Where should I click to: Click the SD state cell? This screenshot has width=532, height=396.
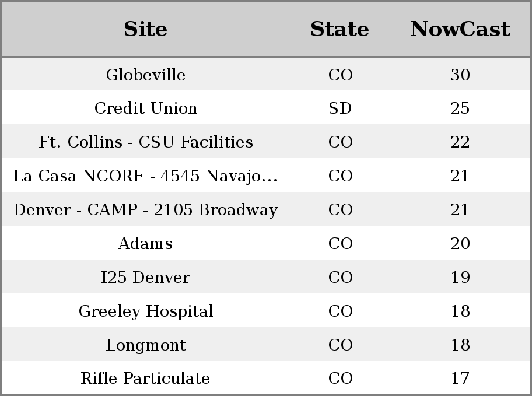click(x=340, y=108)
